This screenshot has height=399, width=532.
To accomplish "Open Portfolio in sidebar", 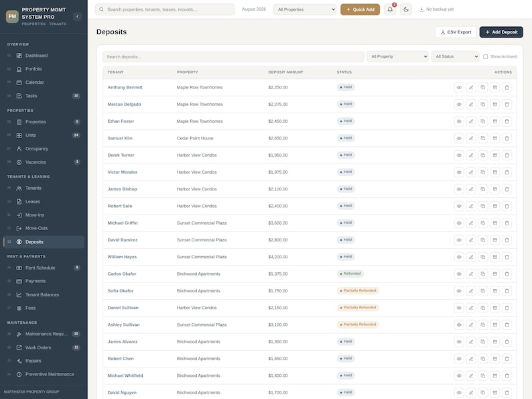I will 44,69.
